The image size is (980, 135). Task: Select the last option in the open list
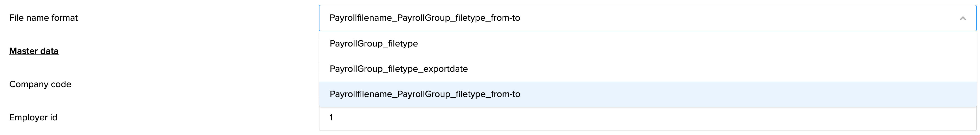coord(425,94)
